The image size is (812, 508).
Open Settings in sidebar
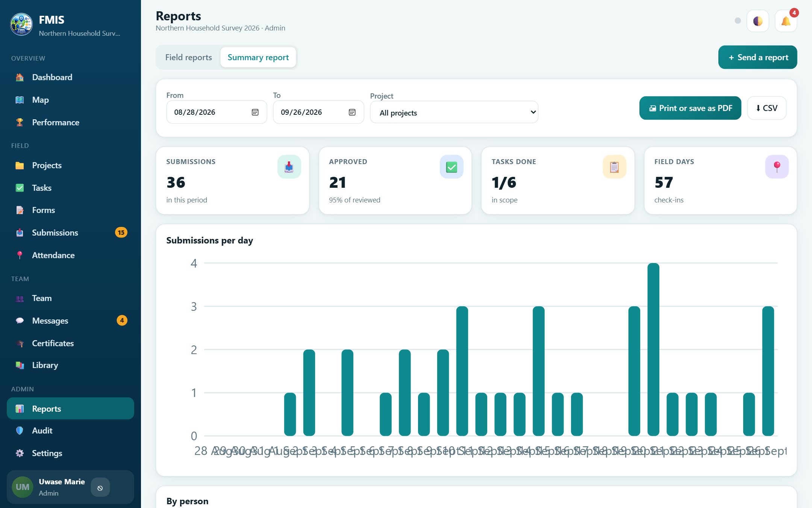coord(70,453)
